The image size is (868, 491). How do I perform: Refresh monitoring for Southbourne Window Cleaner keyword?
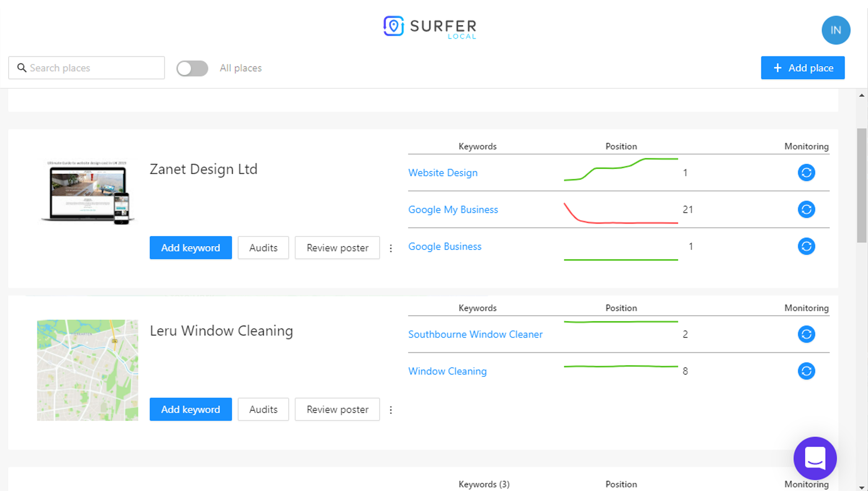tap(806, 334)
